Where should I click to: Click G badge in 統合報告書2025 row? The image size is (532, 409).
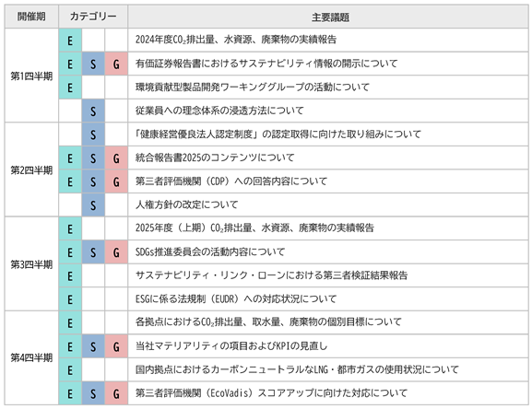point(116,158)
